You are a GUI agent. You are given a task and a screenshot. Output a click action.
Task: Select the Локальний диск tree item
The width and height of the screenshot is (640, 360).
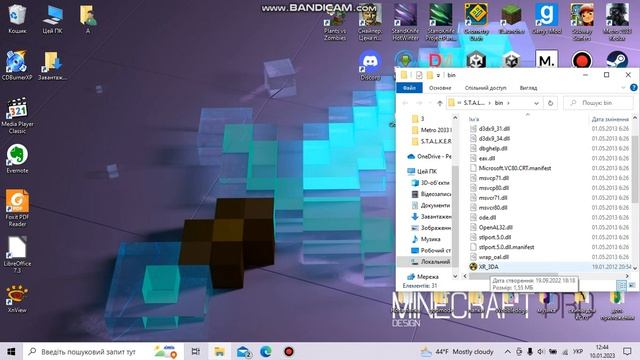point(431,262)
